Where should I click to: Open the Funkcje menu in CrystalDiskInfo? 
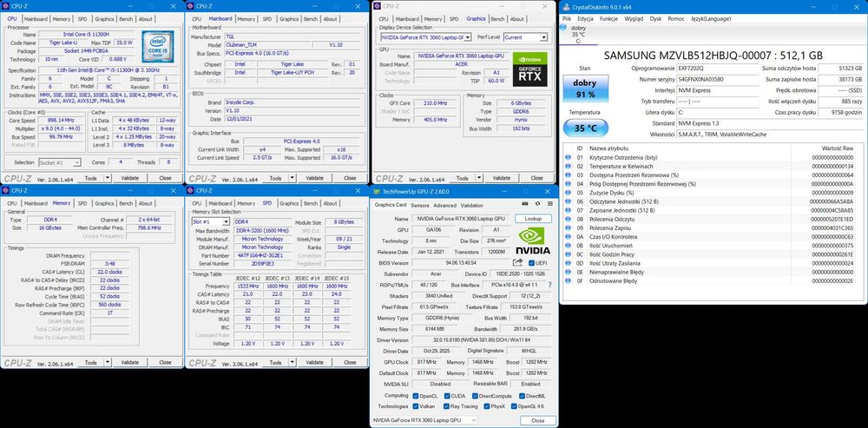pos(609,18)
